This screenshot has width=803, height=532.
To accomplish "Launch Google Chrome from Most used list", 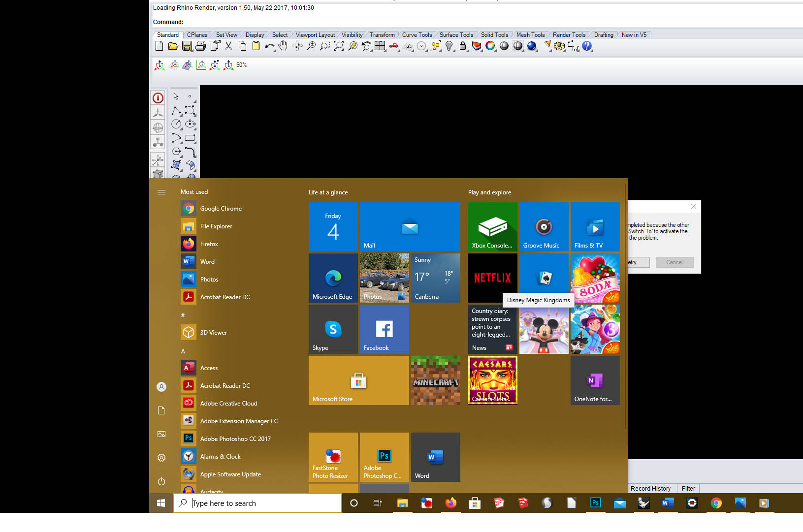I will [x=237, y=209].
